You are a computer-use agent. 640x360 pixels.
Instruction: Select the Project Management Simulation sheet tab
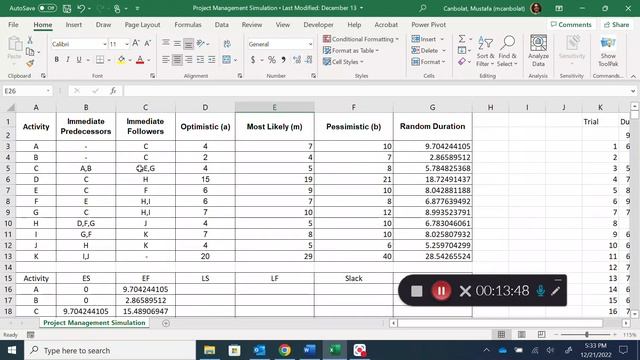pyautogui.click(x=94, y=322)
